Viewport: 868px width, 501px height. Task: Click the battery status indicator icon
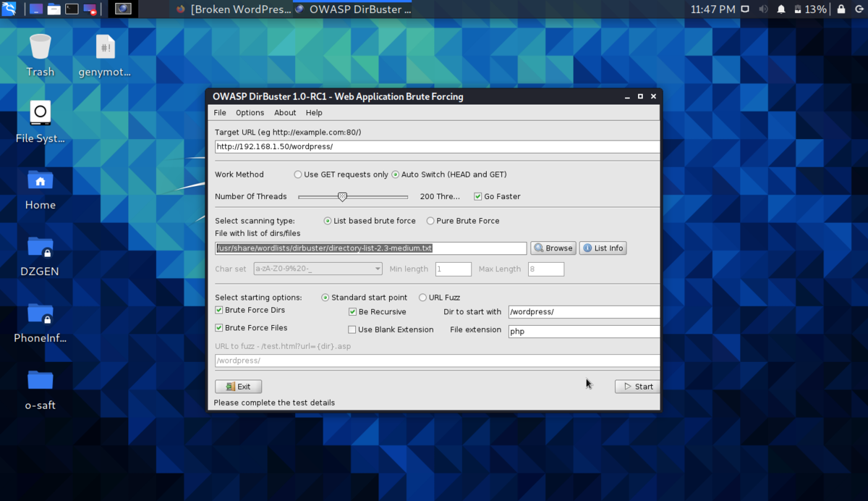796,9
